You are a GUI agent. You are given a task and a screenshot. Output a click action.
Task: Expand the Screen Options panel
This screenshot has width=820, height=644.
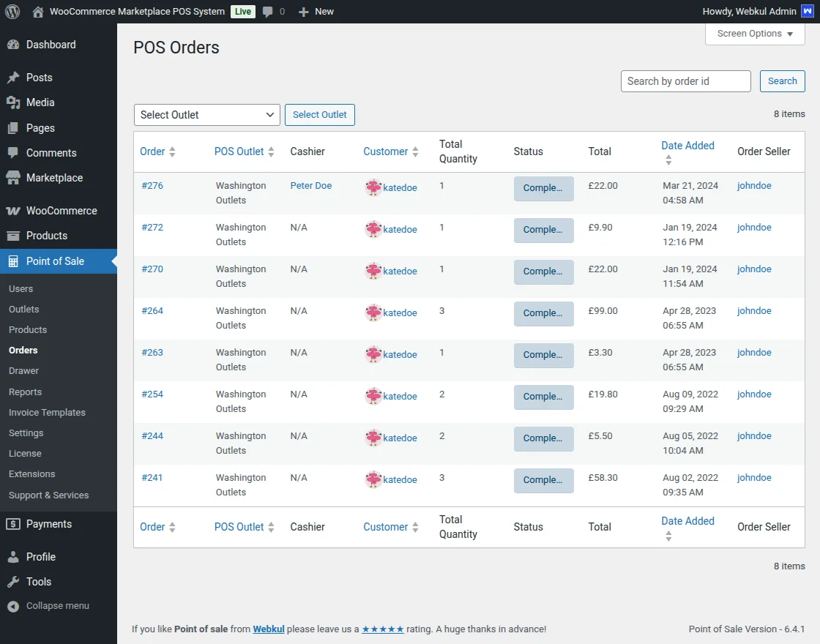[755, 34]
